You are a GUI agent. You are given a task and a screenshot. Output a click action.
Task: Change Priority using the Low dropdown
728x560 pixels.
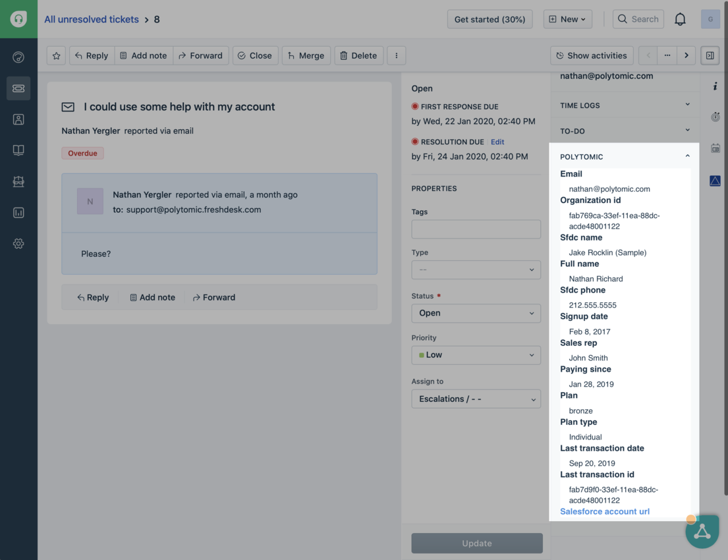[476, 355]
